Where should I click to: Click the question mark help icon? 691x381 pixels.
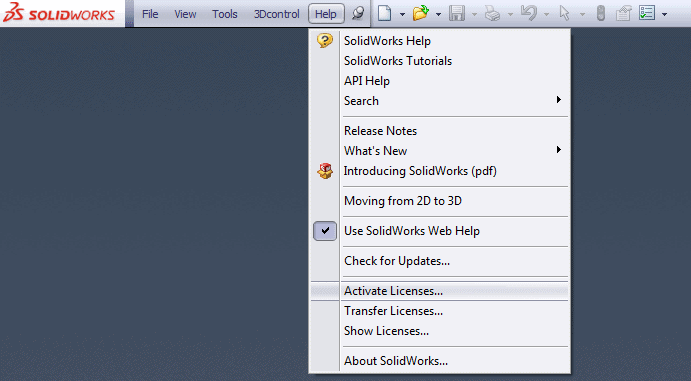point(325,41)
